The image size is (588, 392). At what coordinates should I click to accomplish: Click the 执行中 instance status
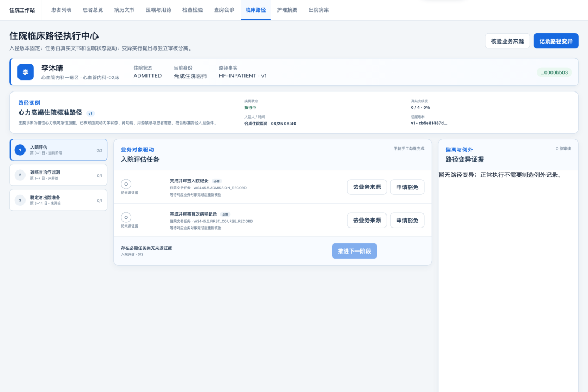coord(250,108)
